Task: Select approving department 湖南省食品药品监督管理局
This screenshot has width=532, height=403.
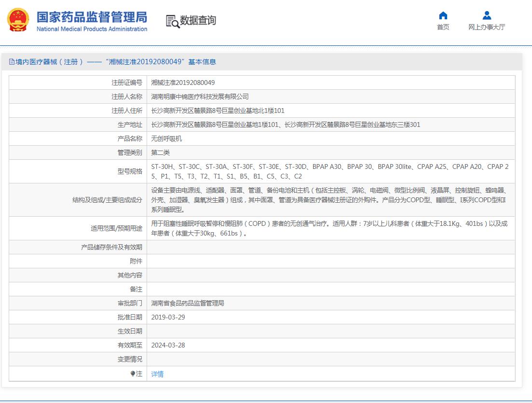Action: pos(188,303)
